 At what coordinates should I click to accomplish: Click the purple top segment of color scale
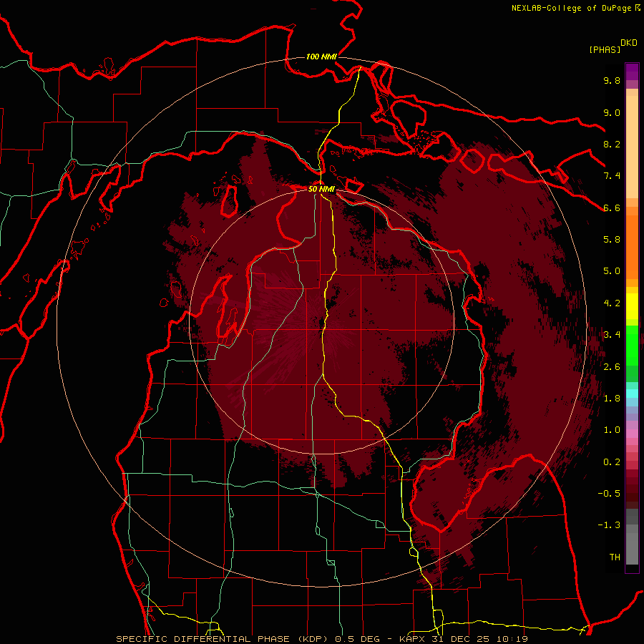pyautogui.click(x=632, y=72)
